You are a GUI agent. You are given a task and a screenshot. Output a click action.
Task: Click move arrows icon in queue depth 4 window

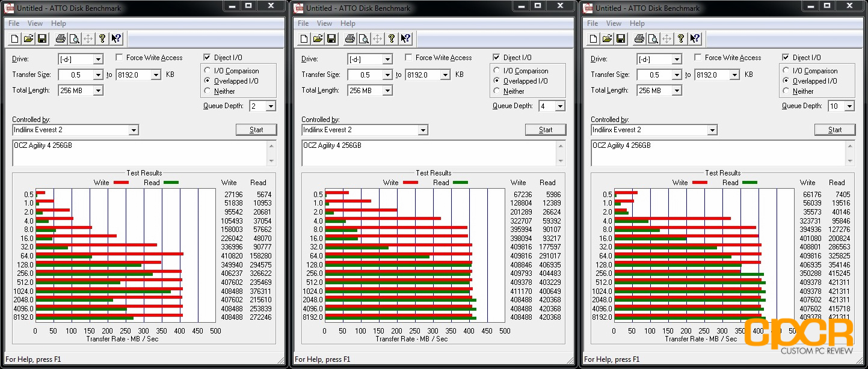pos(377,39)
